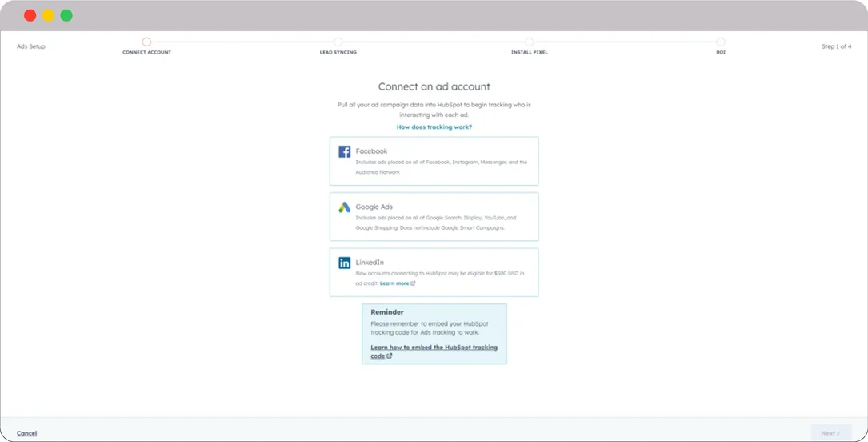The width and height of the screenshot is (868, 442).
Task: Open How does tracking work link
Action: click(434, 127)
